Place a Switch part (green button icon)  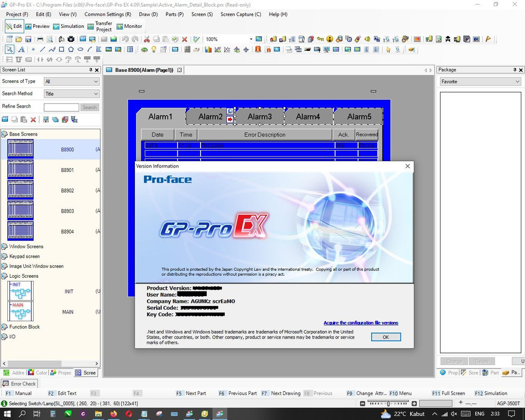[144, 49]
